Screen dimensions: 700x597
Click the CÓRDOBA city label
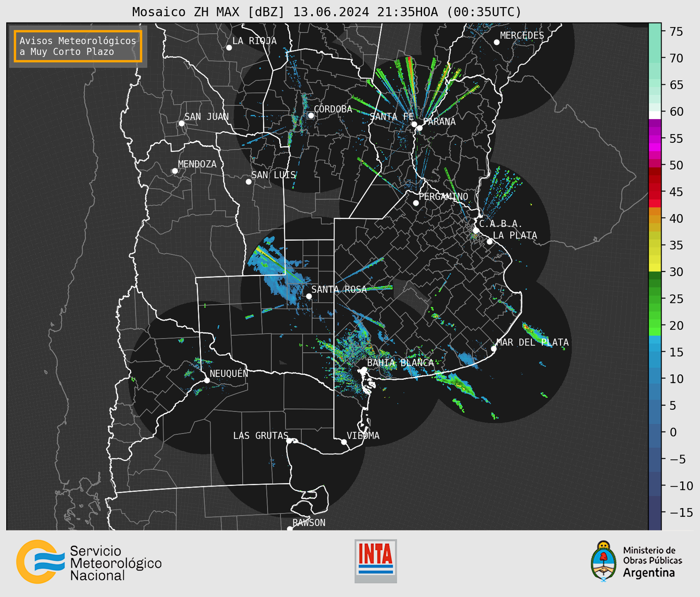[333, 109]
